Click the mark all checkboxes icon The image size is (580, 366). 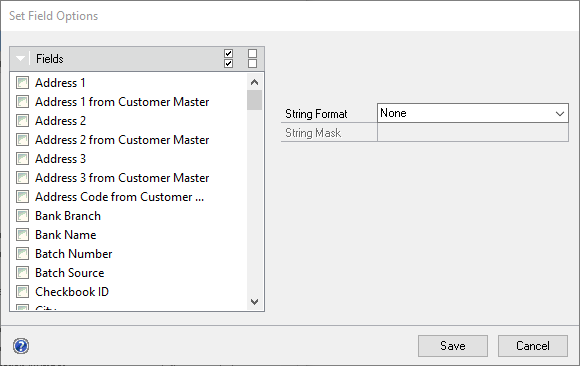click(229, 58)
